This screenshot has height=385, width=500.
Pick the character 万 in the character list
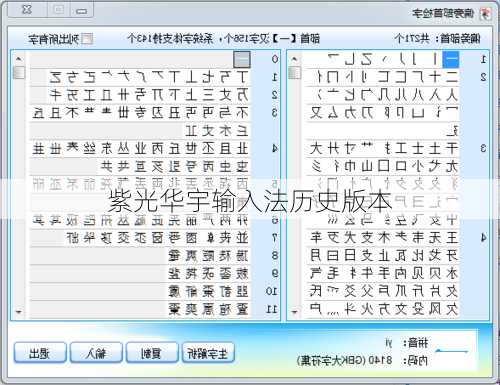[242, 95]
